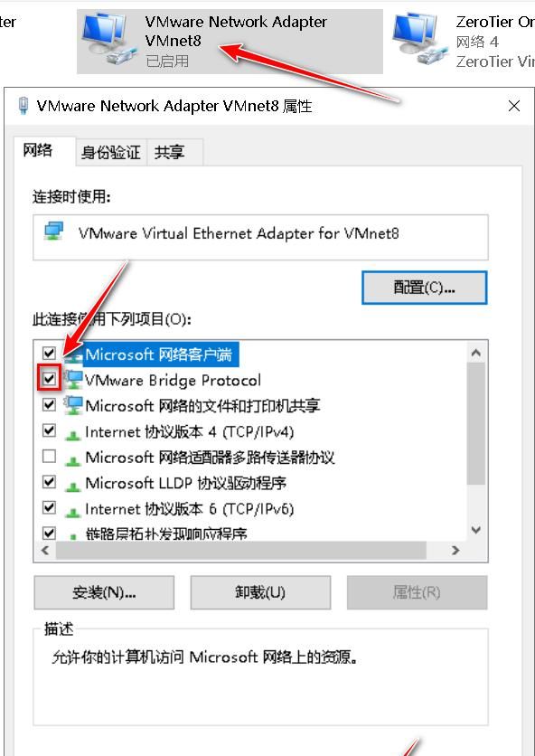Click the Microsoft file and printer sharing icon
Image resolution: width=535 pixels, height=756 pixels.
tap(74, 405)
